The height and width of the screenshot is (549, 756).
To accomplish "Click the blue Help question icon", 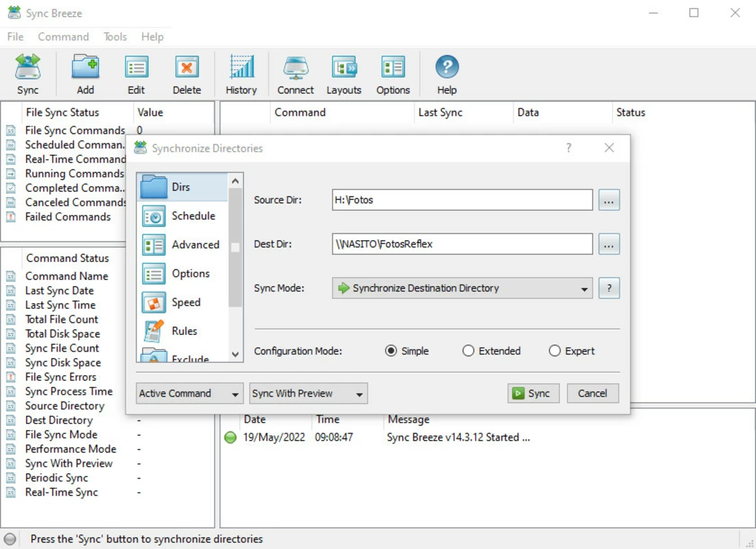I will point(447,67).
